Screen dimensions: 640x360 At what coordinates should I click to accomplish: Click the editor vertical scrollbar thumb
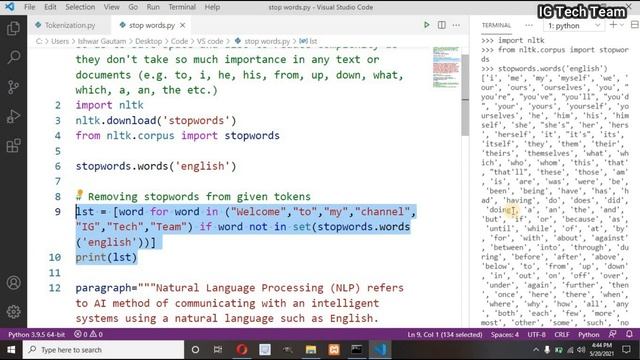tap(465, 96)
